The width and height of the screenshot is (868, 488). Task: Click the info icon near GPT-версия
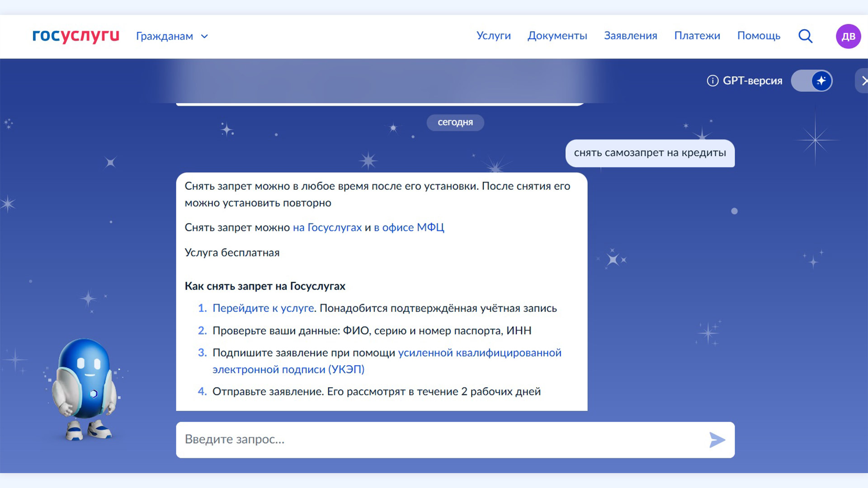712,80
